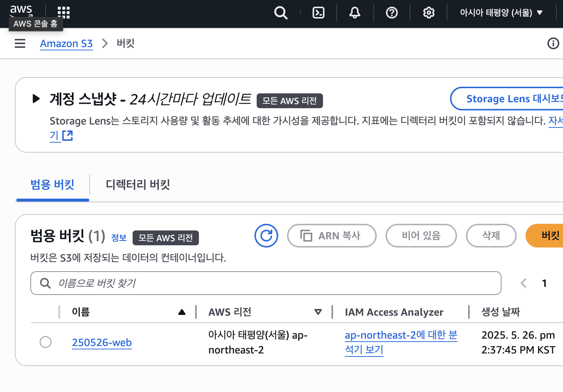
Task: Launch the CloudShell terminal icon
Action: point(319,13)
